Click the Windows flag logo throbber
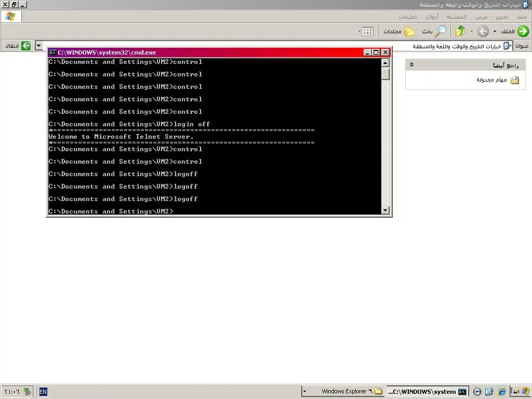 [10, 17]
